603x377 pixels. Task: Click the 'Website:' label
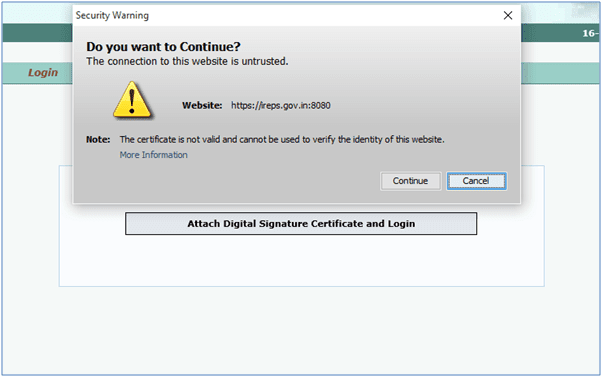(x=202, y=105)
